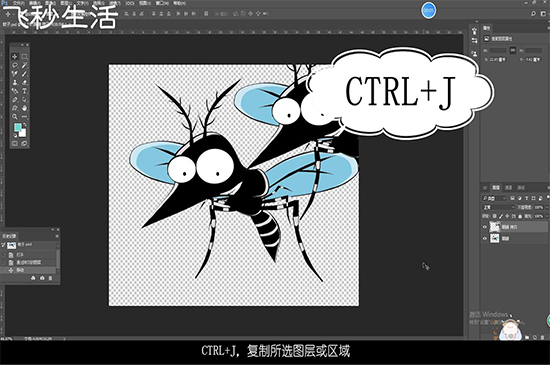Open the 图像 menu

51,3
